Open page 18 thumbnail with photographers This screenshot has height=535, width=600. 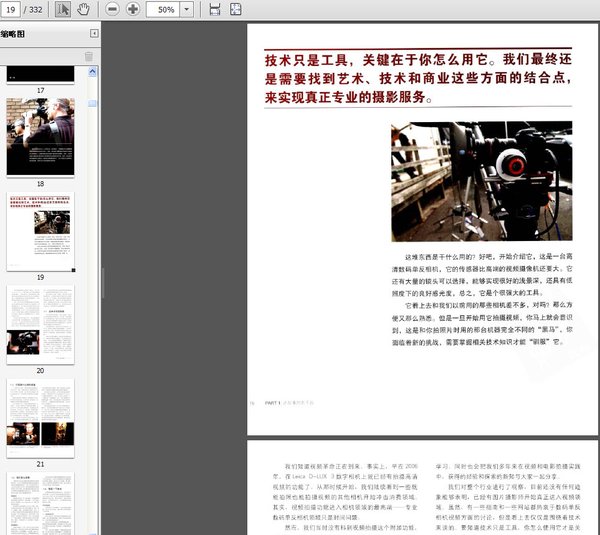(40, 137)
